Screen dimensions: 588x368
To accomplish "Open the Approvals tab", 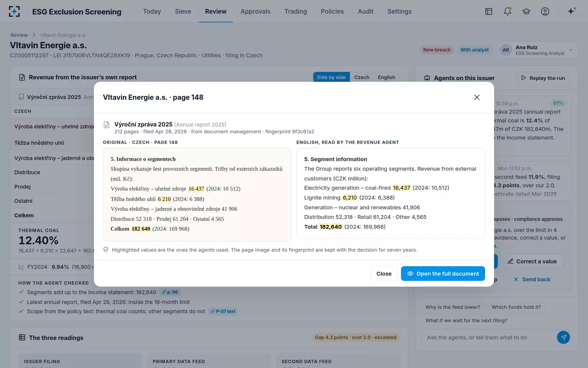I will coord(255,11).
